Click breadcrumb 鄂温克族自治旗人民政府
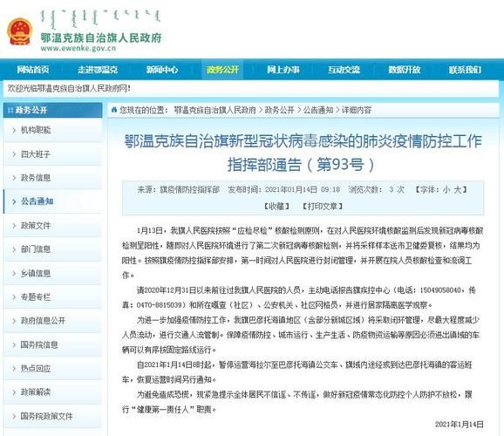 [x=215, y=110]
